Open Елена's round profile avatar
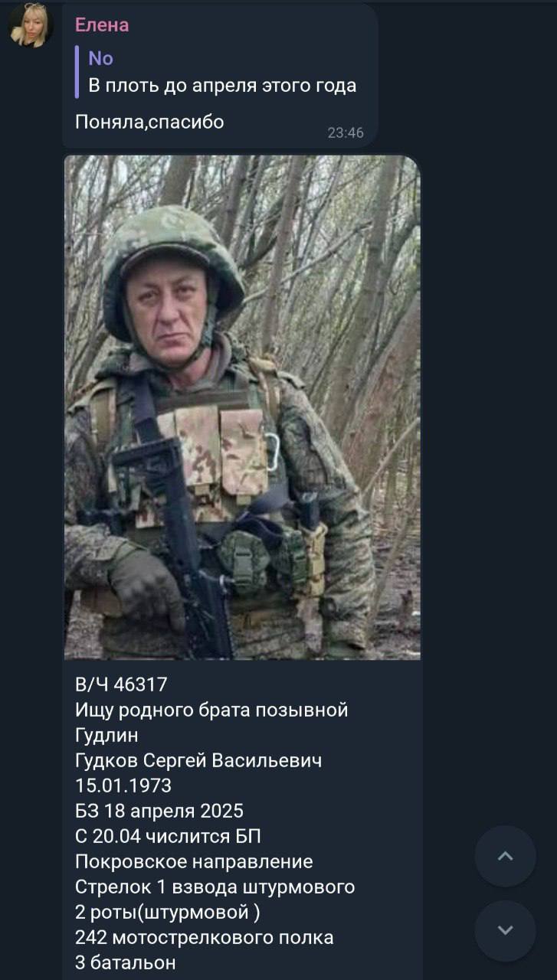Image resolution: width=557 pixels, height=980 pixels. (x=31, y=25)
